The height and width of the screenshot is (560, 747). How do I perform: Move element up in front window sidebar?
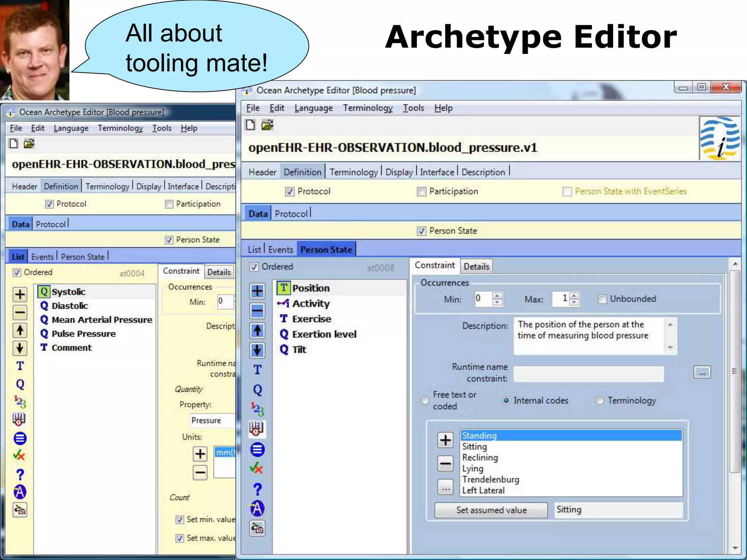click(x=257, y=331)
